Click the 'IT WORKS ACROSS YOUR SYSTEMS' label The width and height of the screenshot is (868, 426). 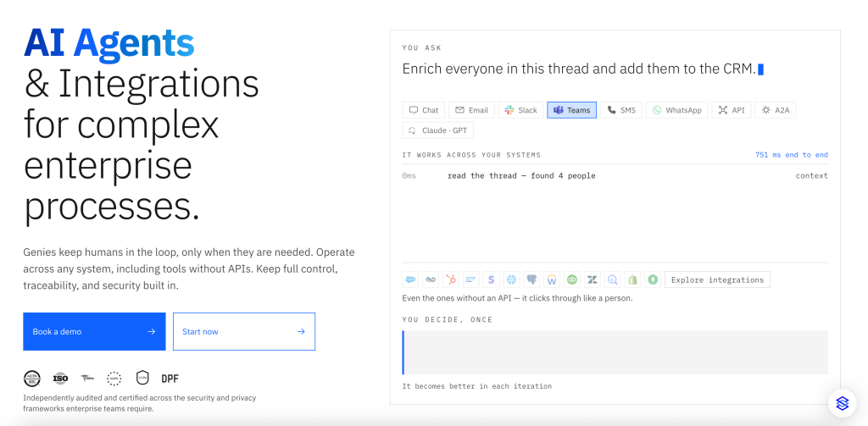471,155
